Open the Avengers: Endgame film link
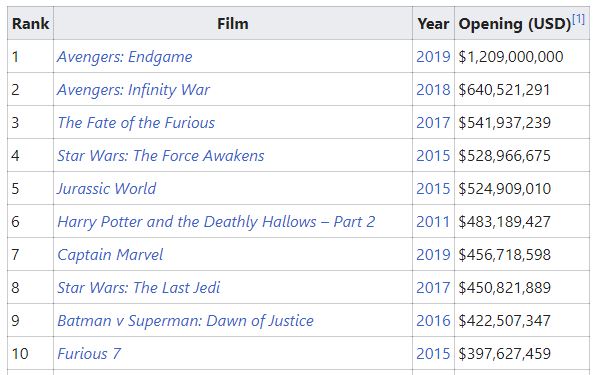This screenshot has height=375, width=596. (x=125, y=57)
